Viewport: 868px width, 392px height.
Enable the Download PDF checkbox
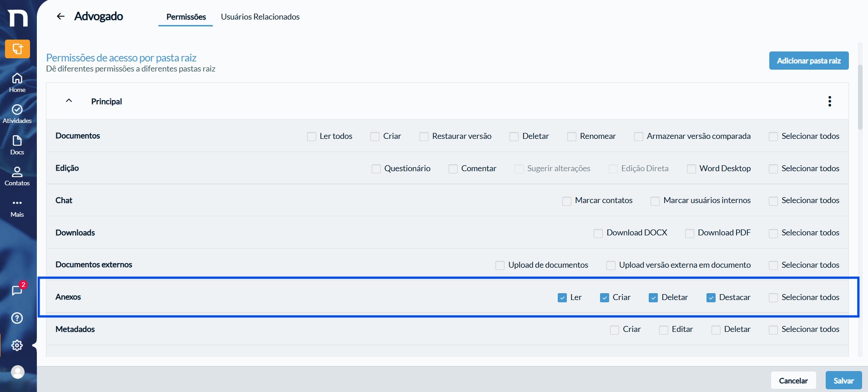690,234
